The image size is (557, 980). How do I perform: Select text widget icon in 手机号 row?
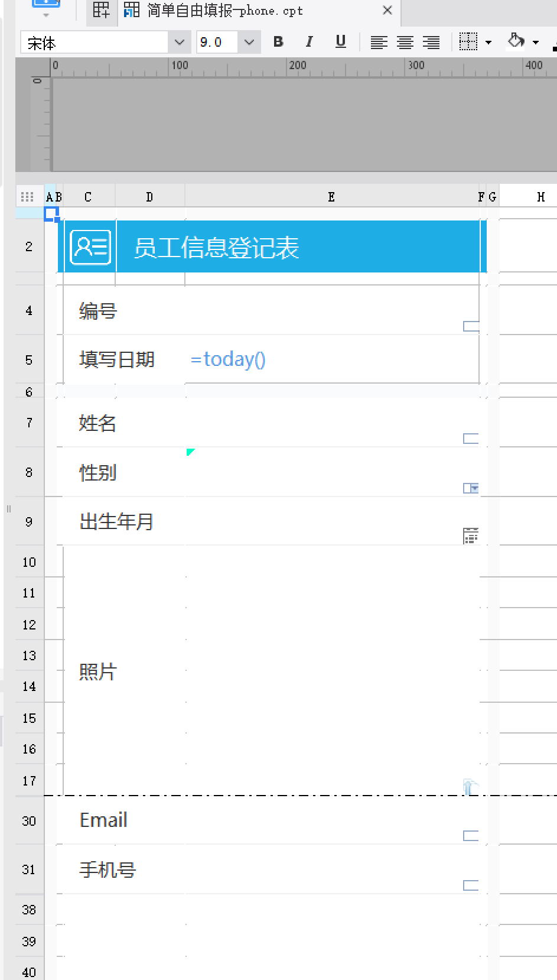471,885
